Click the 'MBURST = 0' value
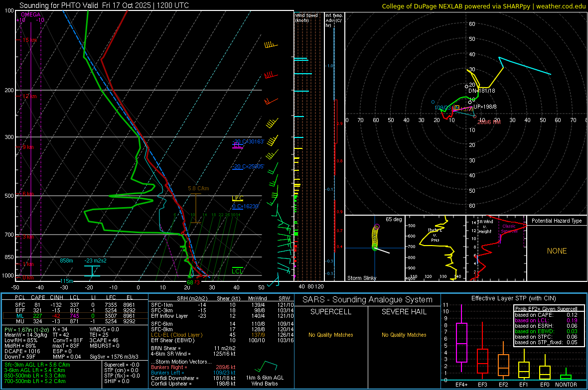Viewport: 588px width, 390px height. pyautogui.click(x=105, y=346)
